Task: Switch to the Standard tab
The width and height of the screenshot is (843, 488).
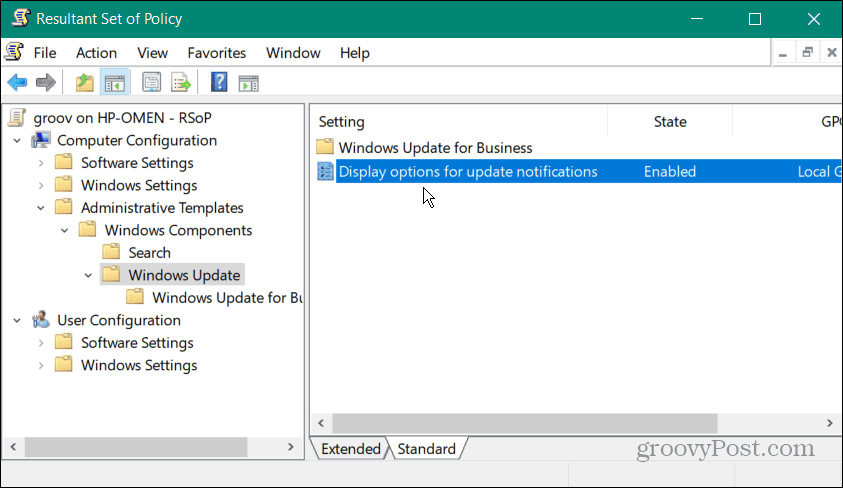Action: click(426, 449)
